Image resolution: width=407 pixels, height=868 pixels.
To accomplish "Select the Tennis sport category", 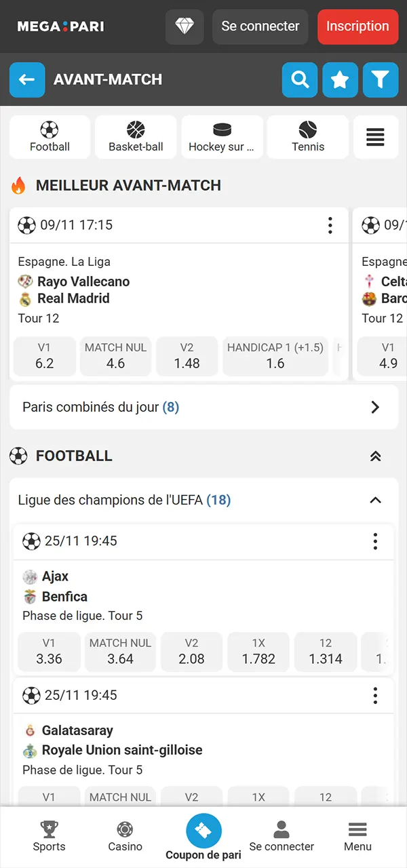I will coord(307,136).
